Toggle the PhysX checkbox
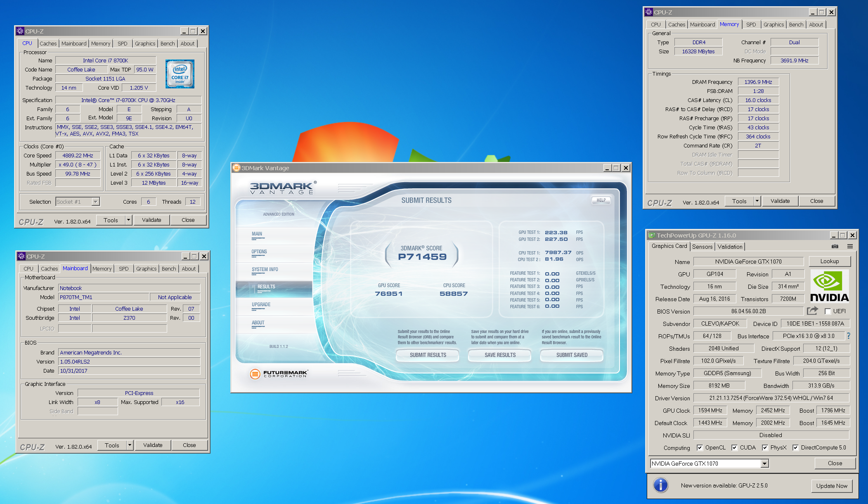 tap(765, 447)
